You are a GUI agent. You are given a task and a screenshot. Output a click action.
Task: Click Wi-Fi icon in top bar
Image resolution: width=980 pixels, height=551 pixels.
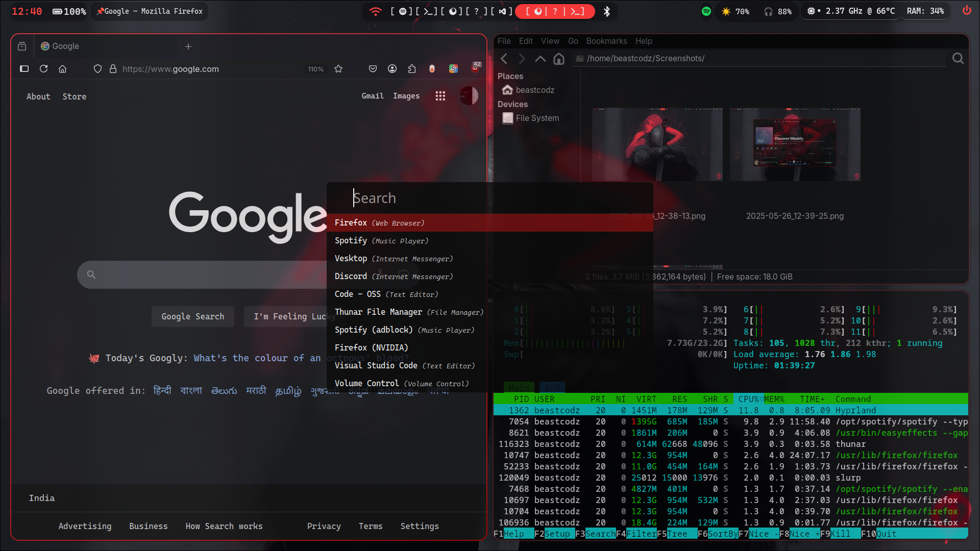(x=376, y=11)
